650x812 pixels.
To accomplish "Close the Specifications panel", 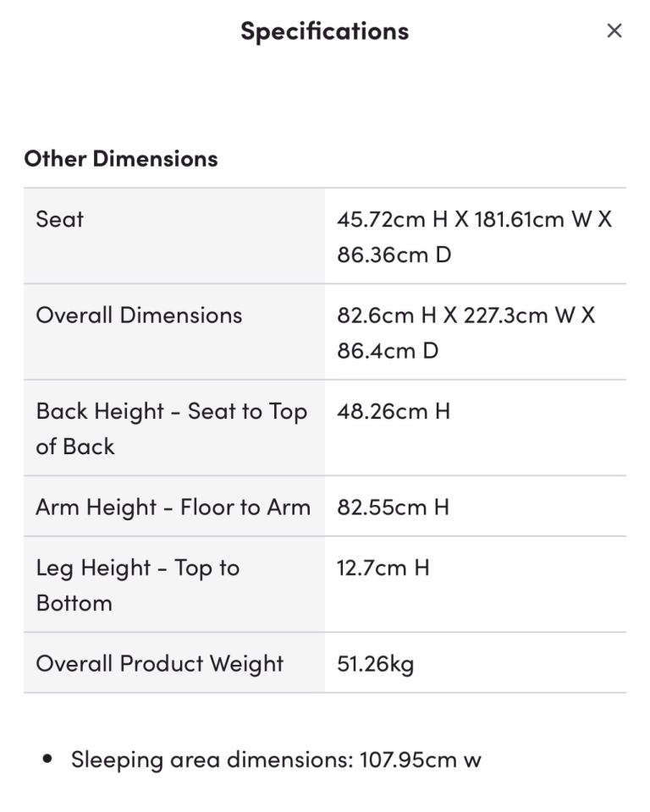I will [x=614, y=31].
